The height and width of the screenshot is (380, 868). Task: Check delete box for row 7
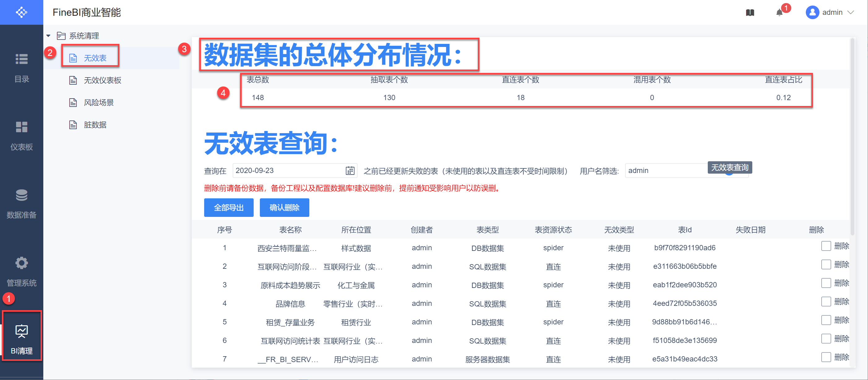[826, 357]
